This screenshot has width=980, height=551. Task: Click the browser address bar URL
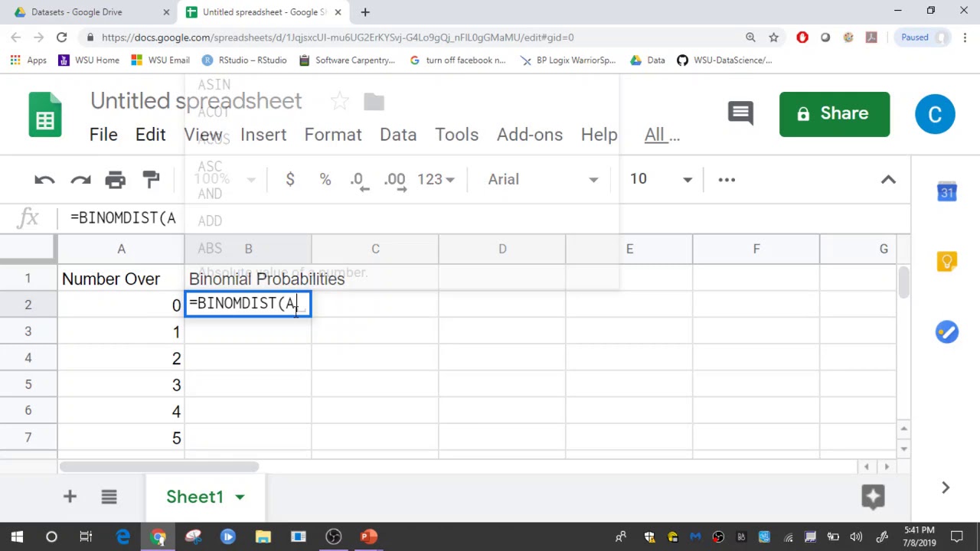tap(338, 37)
